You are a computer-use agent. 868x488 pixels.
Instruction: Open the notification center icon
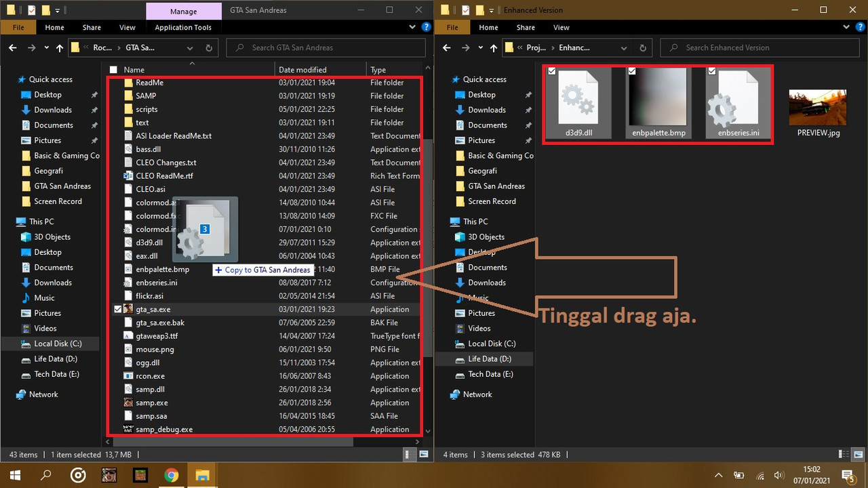847,474
